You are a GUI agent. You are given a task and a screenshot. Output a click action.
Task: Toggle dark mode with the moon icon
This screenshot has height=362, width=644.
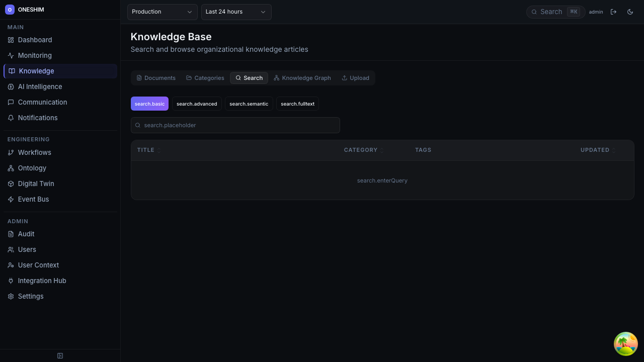point(630,12)
